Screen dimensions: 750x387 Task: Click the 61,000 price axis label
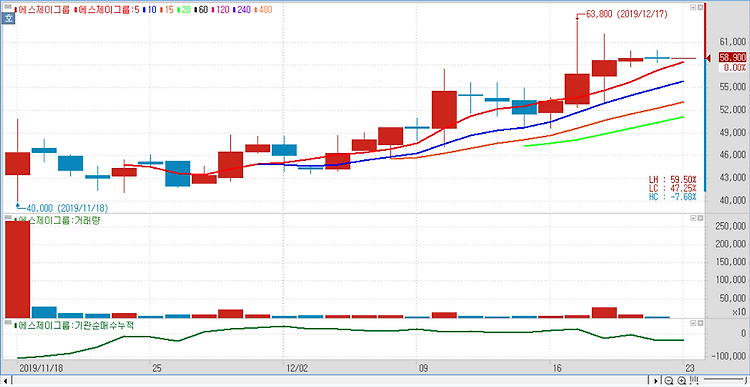[x=732, y=43]
